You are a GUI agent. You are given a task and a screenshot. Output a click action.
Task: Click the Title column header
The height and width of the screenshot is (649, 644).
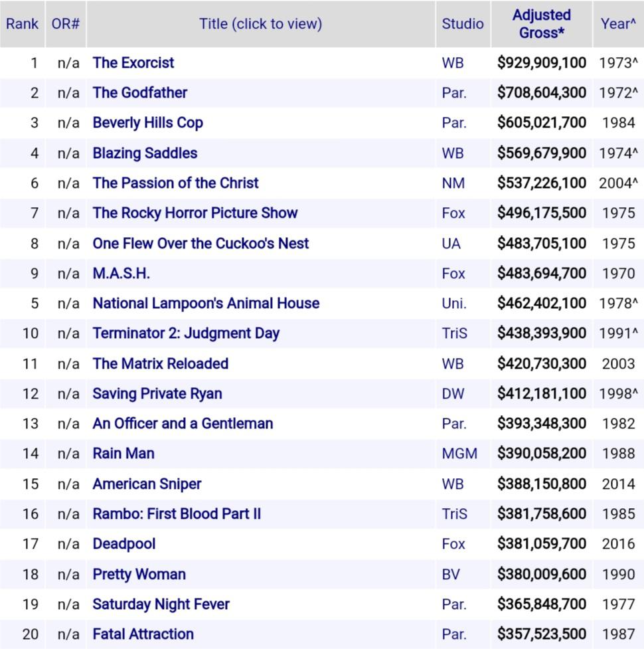(260, 23)
